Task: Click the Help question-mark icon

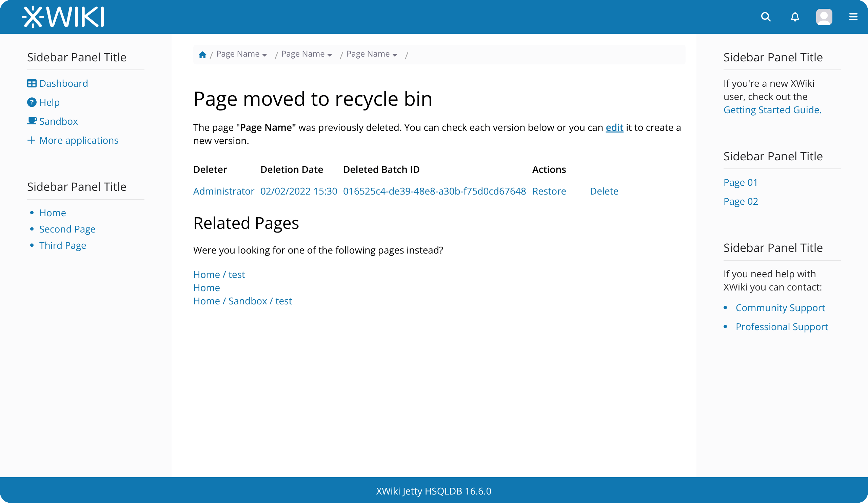Action: point(32,102)
